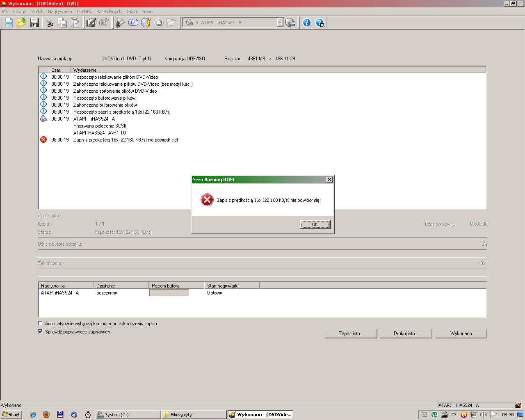
Task: Open a compilation via folder icon
Action: pyautogui.click(x=21, y=23)
